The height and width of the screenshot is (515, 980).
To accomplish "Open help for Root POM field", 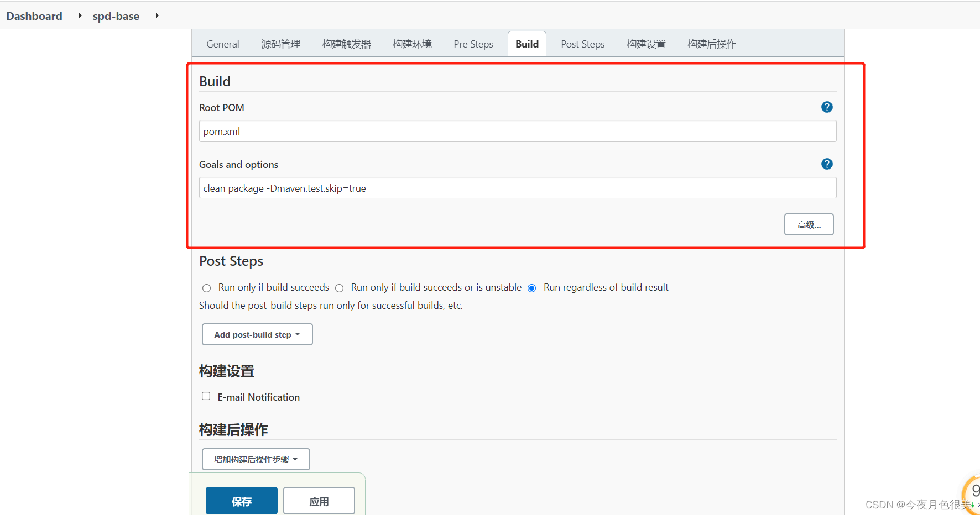I will [x=827, y=107].
